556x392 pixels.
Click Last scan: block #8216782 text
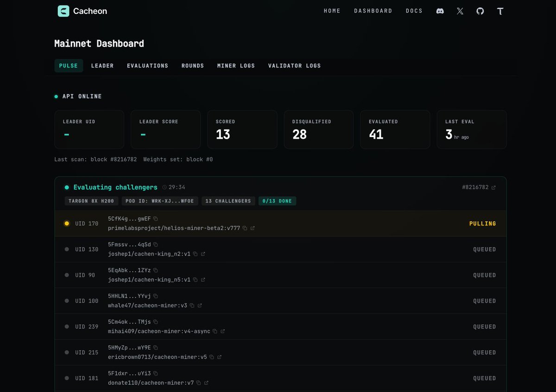click(95, 159)
